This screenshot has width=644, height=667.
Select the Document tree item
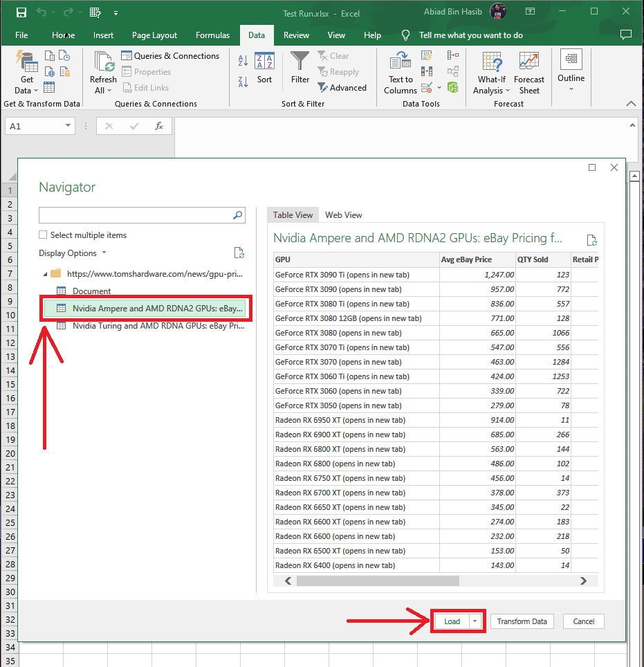tap(91, 291)
